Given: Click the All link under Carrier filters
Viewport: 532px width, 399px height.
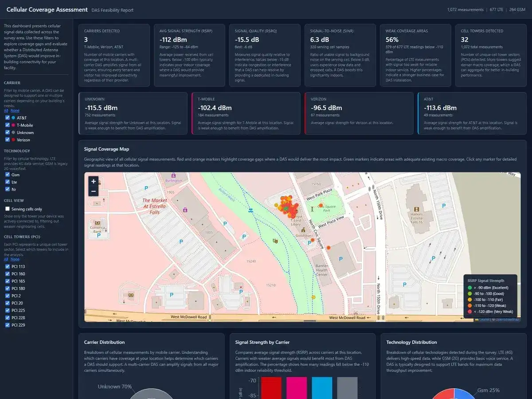Looking at the screenshot, I should [5, 110].
